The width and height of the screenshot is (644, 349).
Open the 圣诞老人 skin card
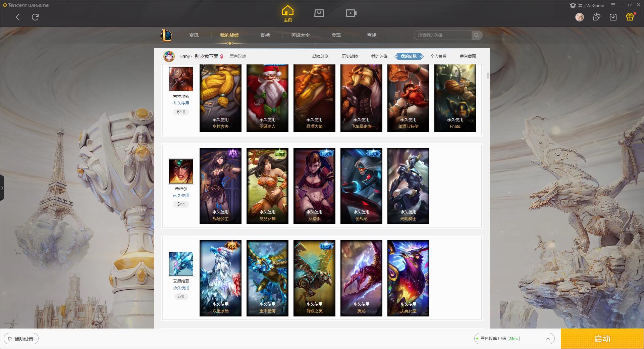(x=267, y=98)
